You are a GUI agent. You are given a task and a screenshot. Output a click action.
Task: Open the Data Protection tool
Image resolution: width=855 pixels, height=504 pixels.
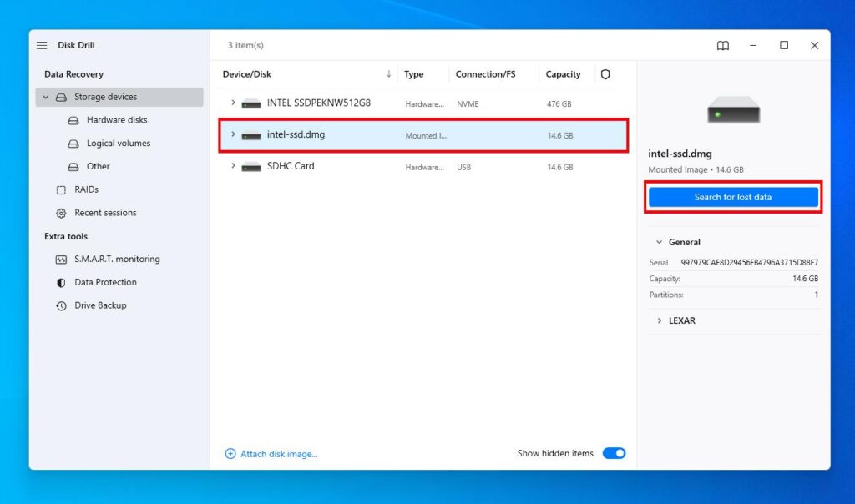[105, 282]
